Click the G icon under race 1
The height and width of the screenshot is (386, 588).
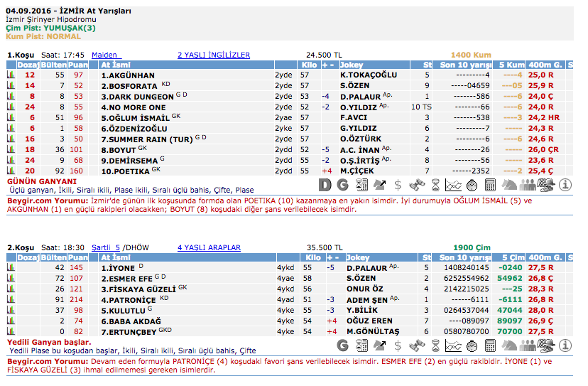pos(343,185)
